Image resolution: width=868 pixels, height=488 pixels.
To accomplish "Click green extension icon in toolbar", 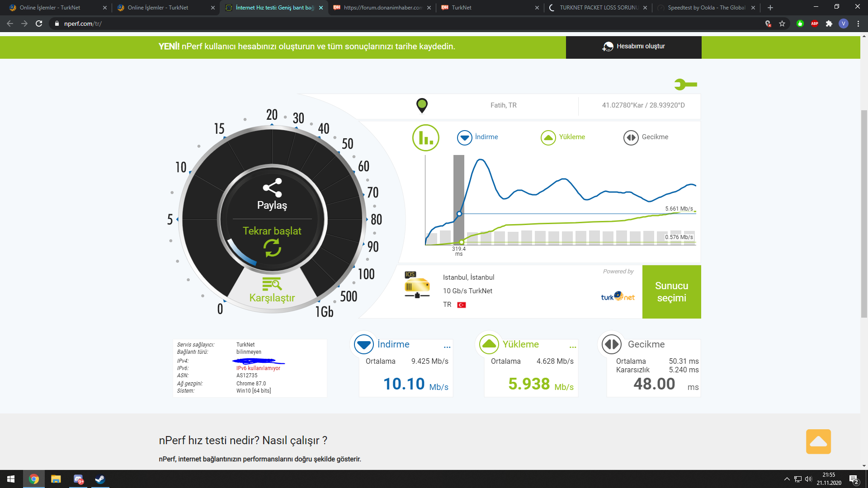I will [800, 23].
